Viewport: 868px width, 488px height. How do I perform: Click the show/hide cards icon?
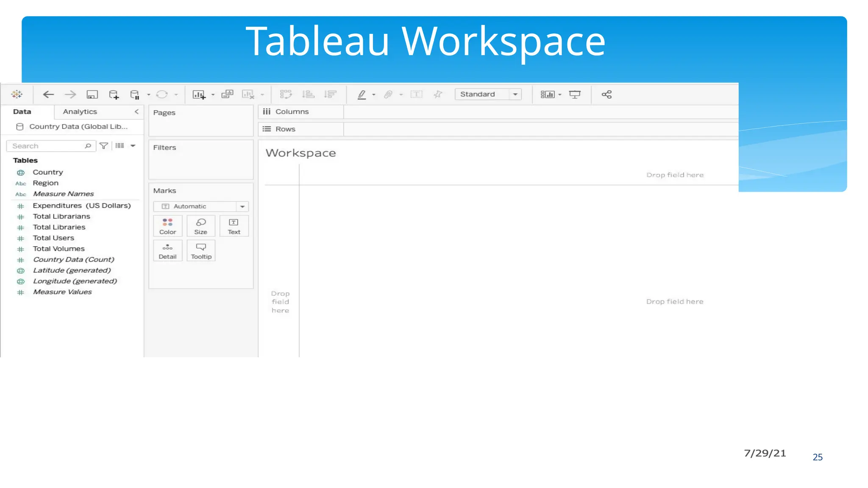tap(548, 94)
